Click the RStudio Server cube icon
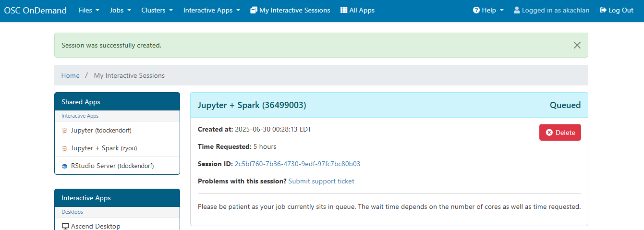The width and height of the screenshot is (644, 230). tap(64, 166)
